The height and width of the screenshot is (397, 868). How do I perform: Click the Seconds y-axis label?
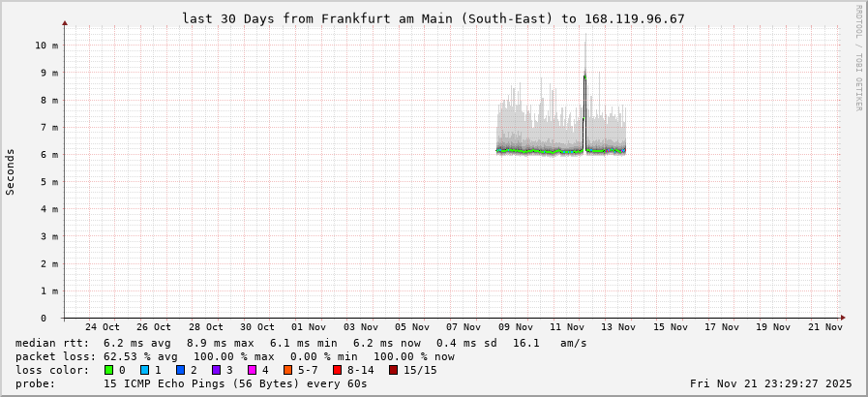[11, 171]
